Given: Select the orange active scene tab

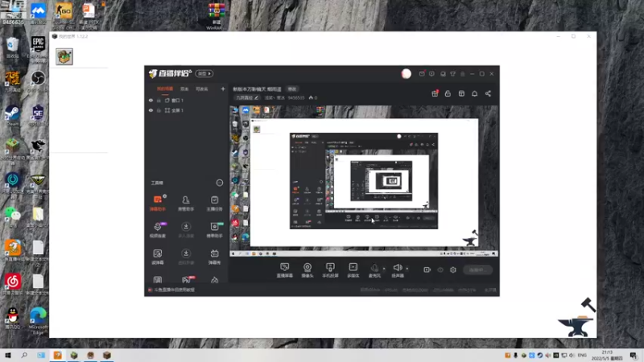Looking at the screenshot, I should tap(165, 88).
